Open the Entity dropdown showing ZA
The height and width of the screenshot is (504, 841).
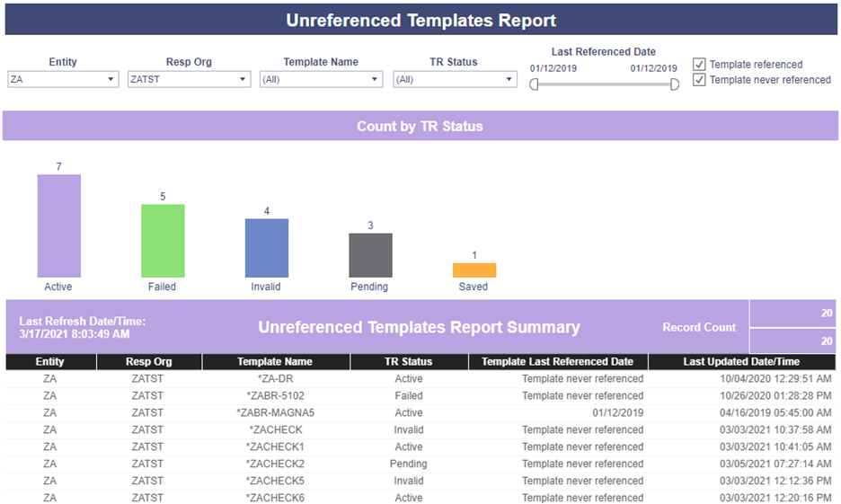(63, 79)
